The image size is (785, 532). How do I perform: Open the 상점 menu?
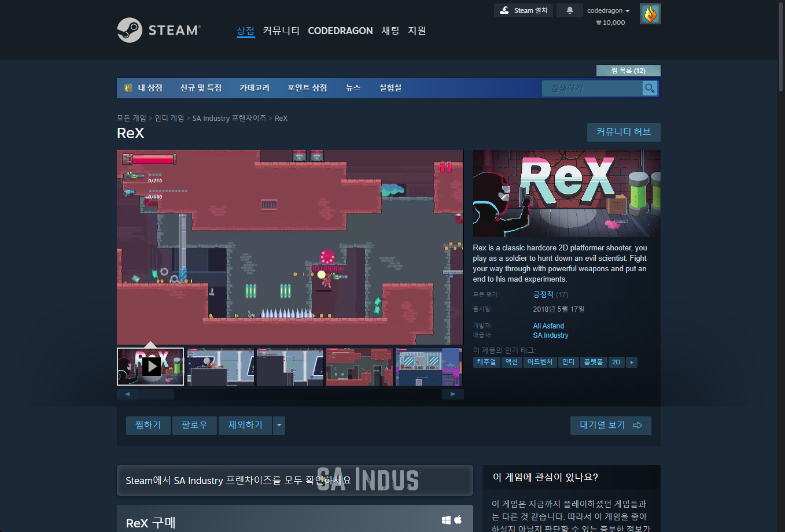click(x=245, y=31)
